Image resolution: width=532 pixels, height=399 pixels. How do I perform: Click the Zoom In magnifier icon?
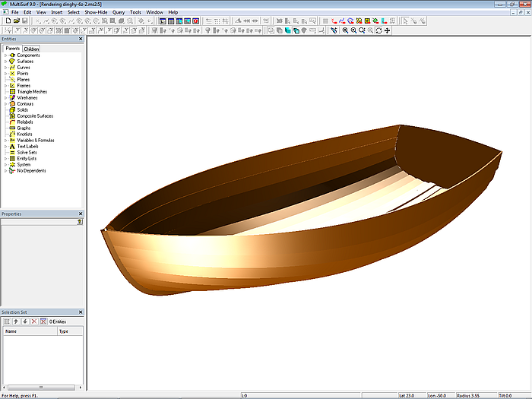(x=345, y=30)
